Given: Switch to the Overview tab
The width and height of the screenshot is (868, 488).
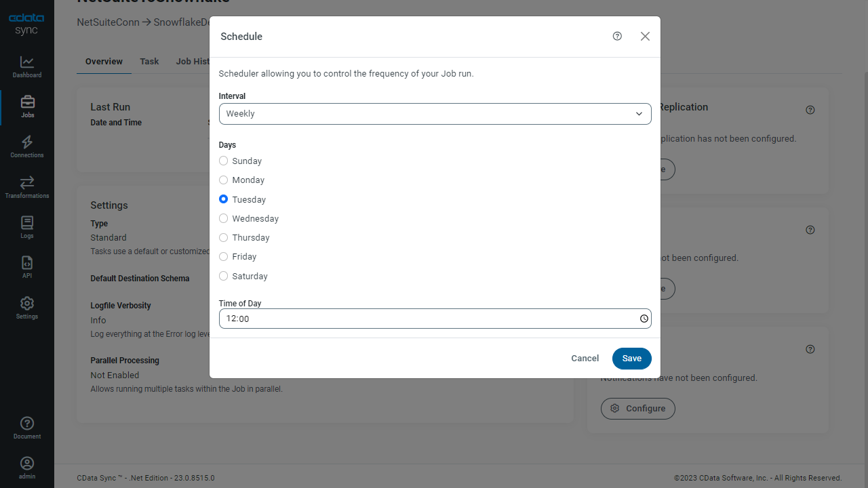Looking at the screenshot, I should coord(104,62).
